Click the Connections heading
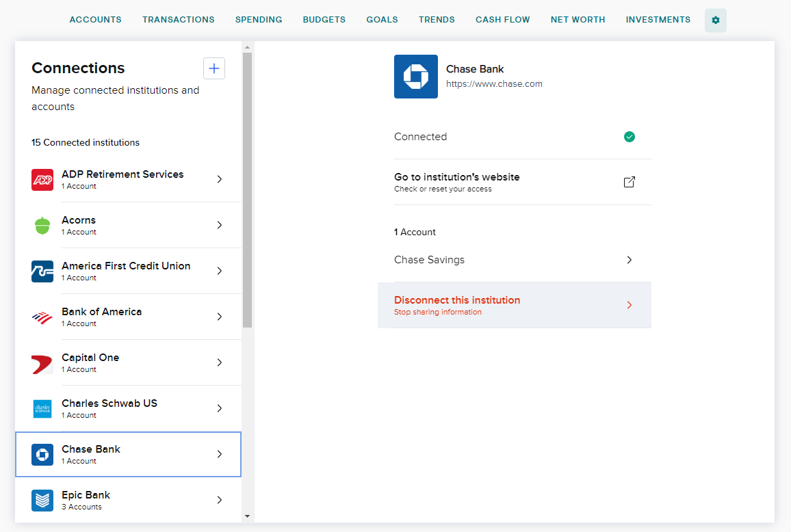The width and height of the screenshot is (791, 532). tap(78, 68)
